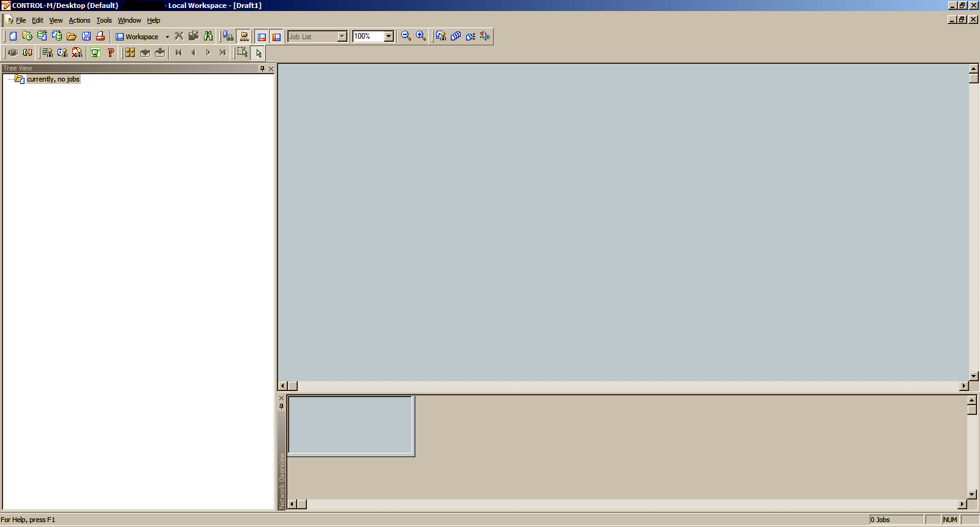Click the Zoom In magnifier icon

pos(421,36)
